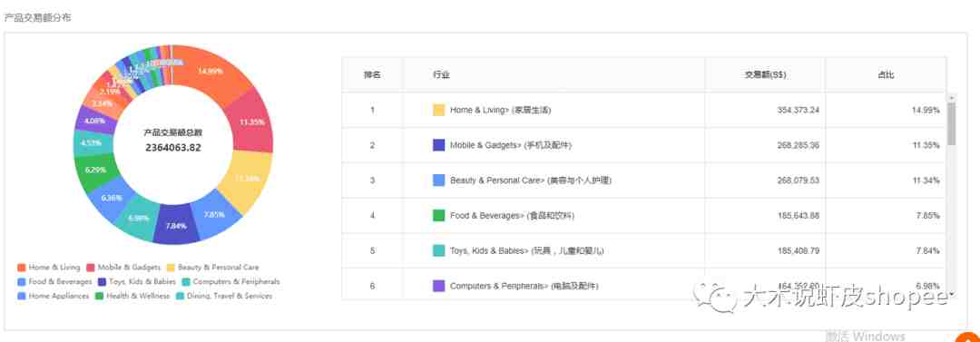Image resolution: width=980 pixels, height=342 pixels.
Task: Toggle Health & Wellness legend entry
Action: 132,297
